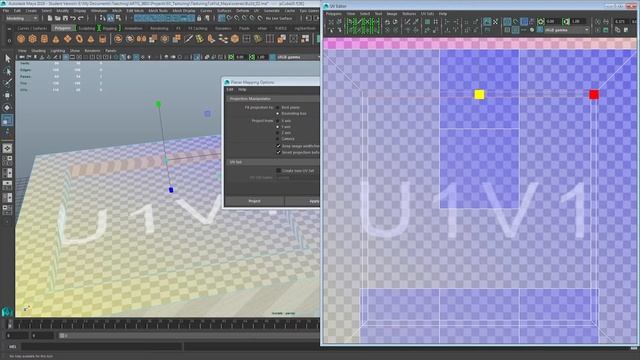Click the Open Scene folder icon
This screenshot has width=640, height=360.
58,18
